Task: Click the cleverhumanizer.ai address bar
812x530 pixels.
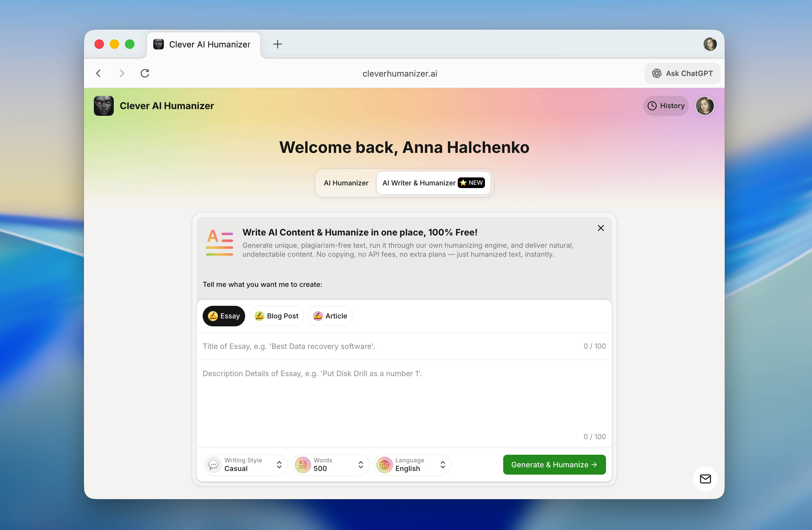Action: (x=399, y=73)
